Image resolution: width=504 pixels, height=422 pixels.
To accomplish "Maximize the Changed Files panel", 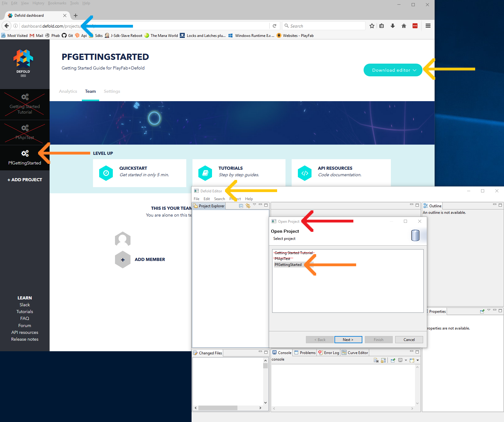I will tap(266, 352).
